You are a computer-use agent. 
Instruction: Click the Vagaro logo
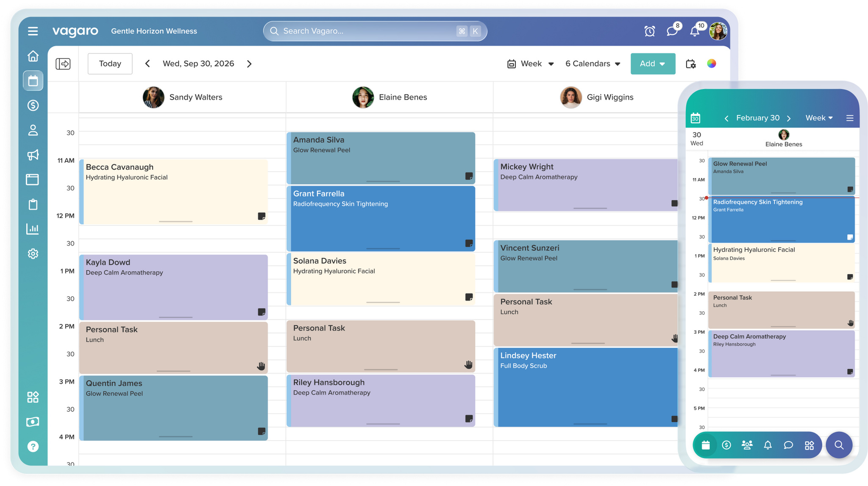(75, 31)
